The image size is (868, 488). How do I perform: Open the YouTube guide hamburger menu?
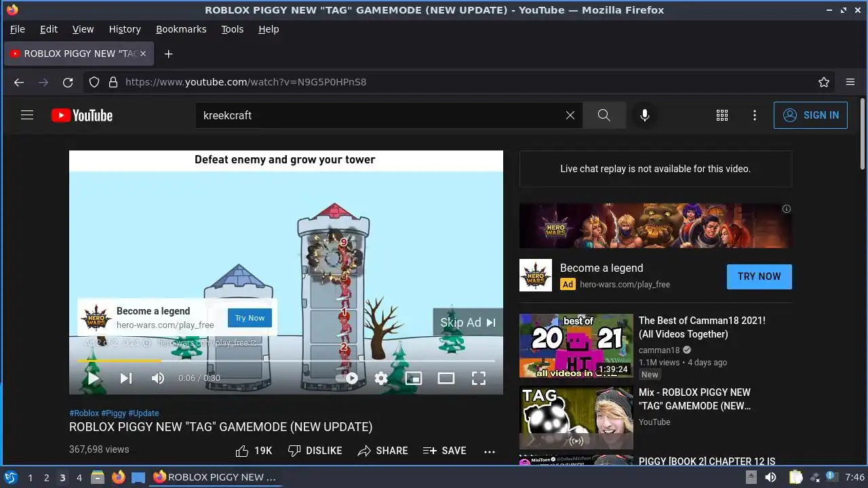pos(27,115)
